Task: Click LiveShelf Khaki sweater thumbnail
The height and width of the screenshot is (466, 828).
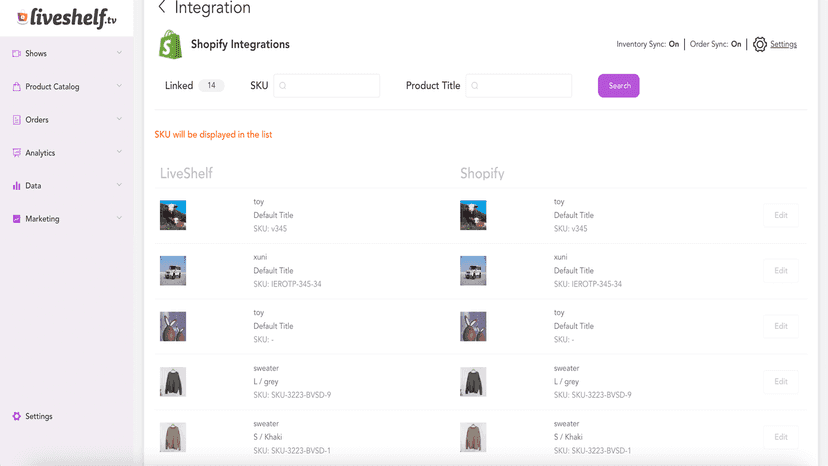Action: pos(173,437)
